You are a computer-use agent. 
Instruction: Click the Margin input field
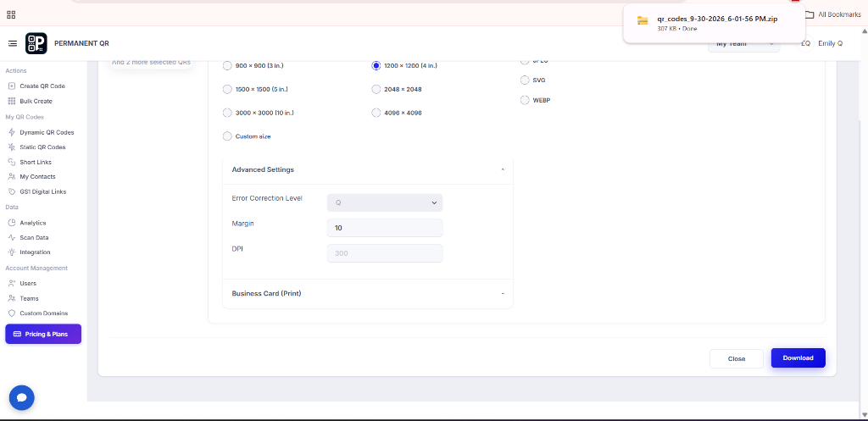(x=385, y=228)
